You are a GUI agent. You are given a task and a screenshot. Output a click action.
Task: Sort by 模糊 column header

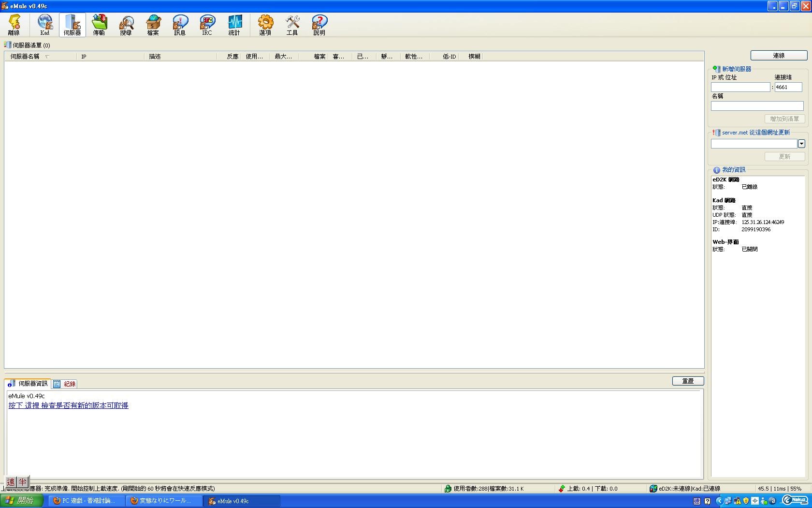tap(470, 57)
